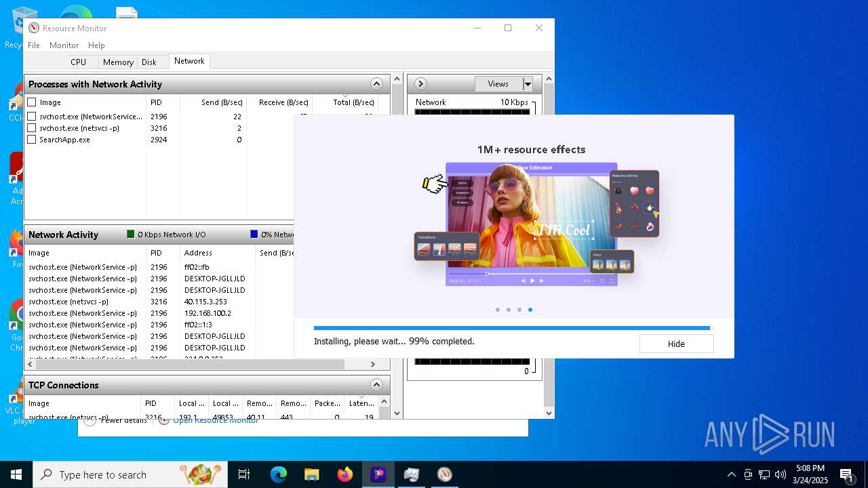Image resolution: width=868 pixels, height=488 pixels.
Task: Click the installation progress bar
Action: 513,328
